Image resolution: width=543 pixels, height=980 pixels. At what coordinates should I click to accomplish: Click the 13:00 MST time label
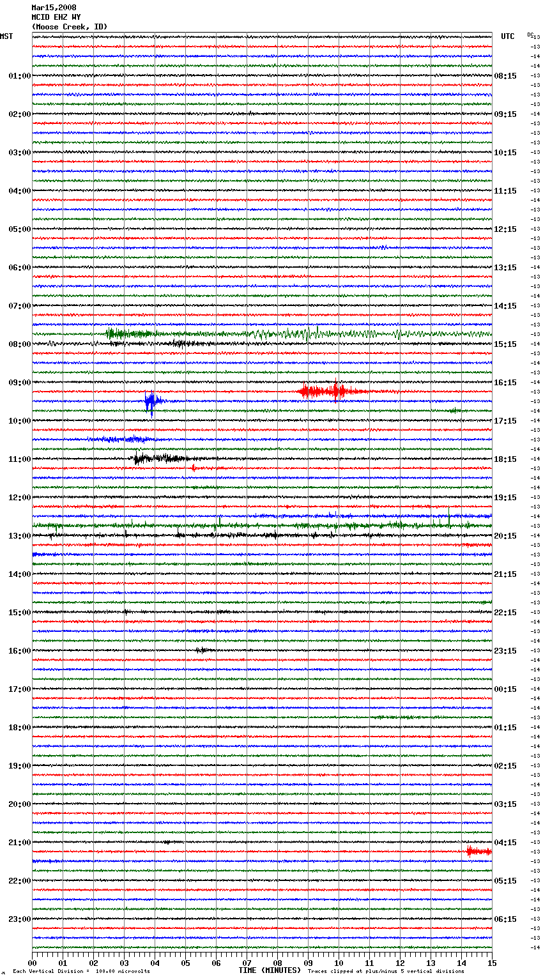pyautogui.click(x=19, y=536)
